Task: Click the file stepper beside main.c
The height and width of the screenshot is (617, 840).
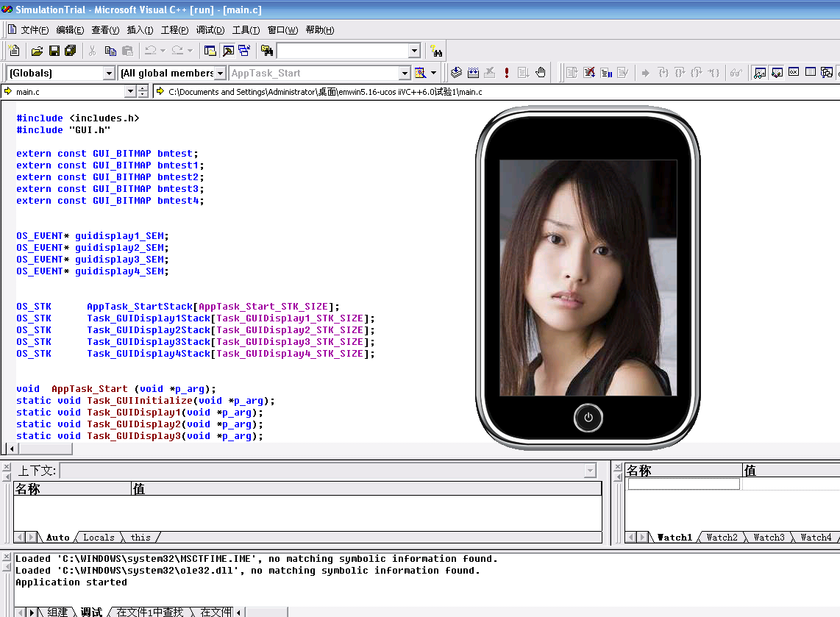Action: click(143, 92)
